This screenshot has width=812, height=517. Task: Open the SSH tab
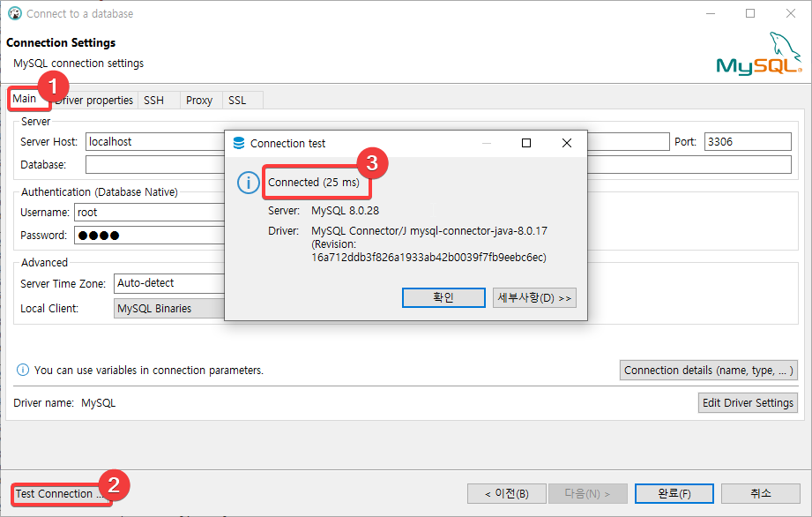(x=153, y=101)
